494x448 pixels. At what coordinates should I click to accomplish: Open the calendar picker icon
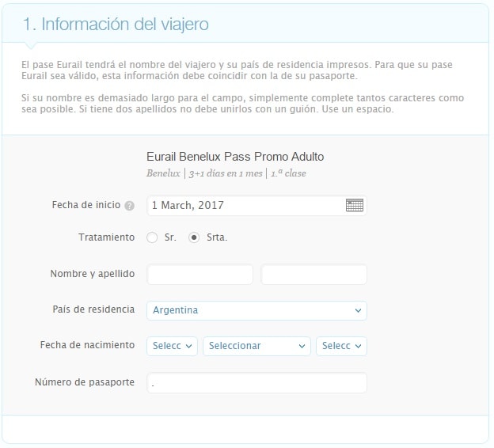355,205
